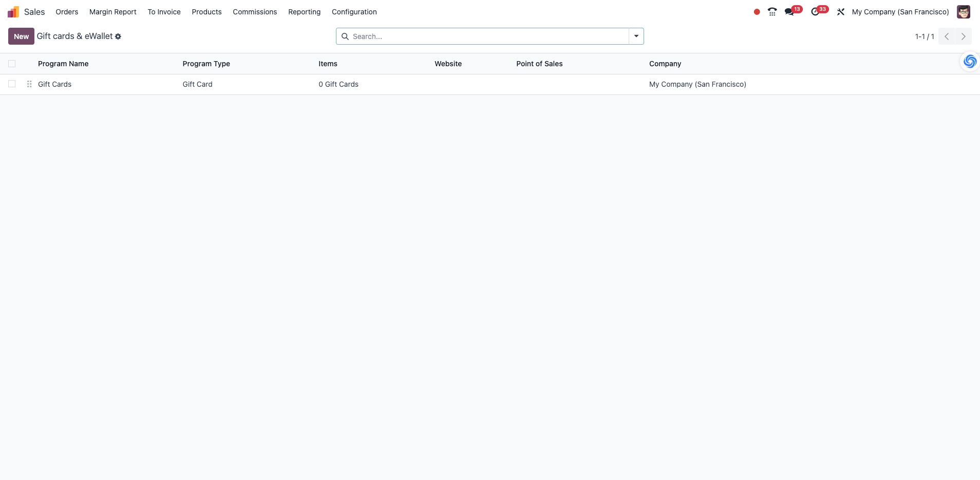Go to the previous page arrow
The height and width of the screenshot is (480, 980).
947,36
